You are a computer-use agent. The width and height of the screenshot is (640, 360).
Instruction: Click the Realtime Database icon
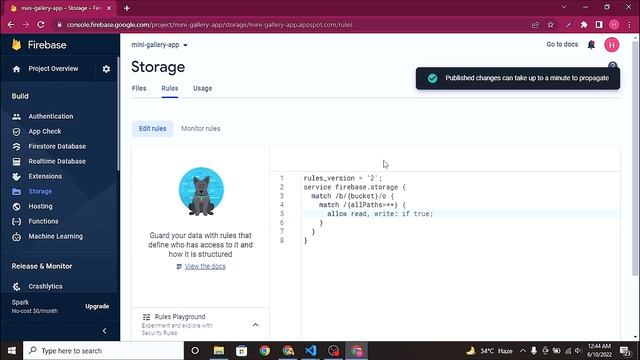(16, 162)
